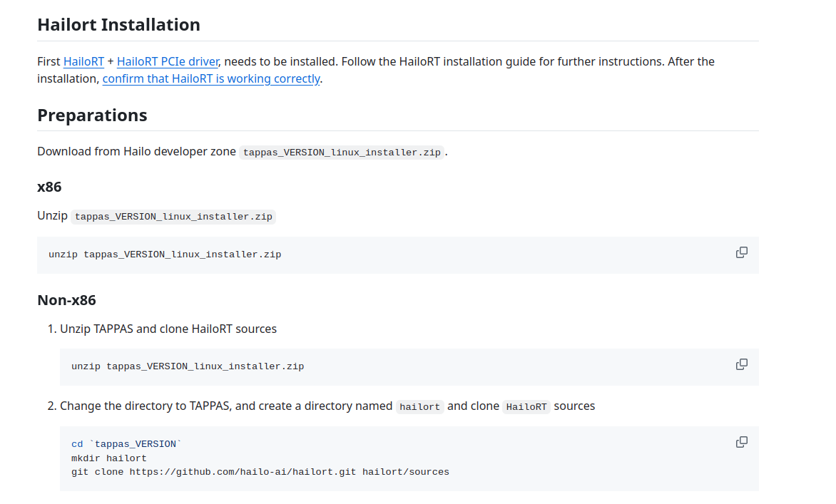836x504 pixels.
Task: Click the x86 unzip command text
Action: click(x=165, y=254)
